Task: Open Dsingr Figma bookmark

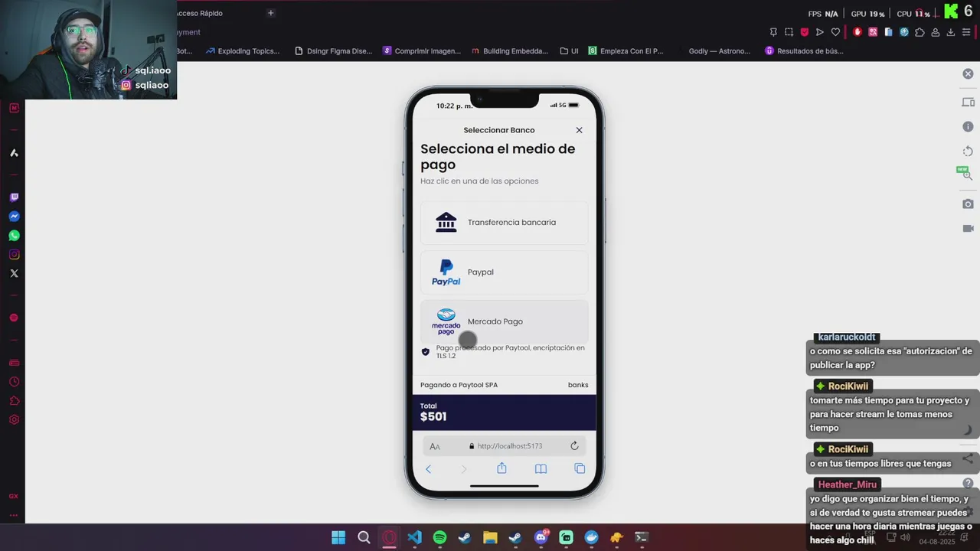Action: point(333,51)
